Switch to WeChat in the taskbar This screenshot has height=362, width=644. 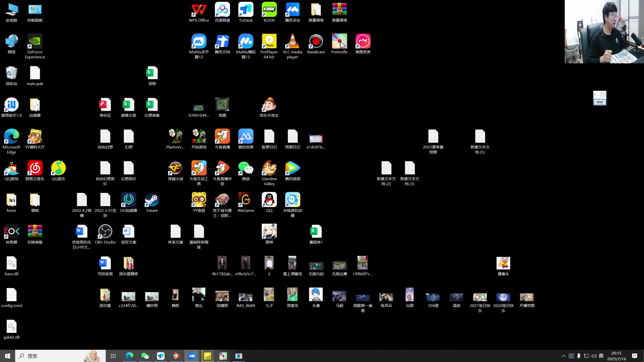145,356
